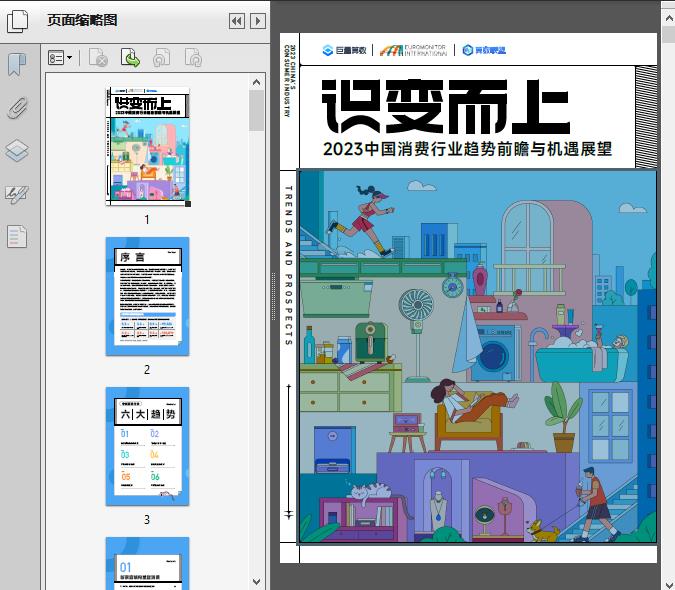The width and height of the screenshot is (675, 590).
Task: Open the Layers sidebar panel
Action: point(17,151)
